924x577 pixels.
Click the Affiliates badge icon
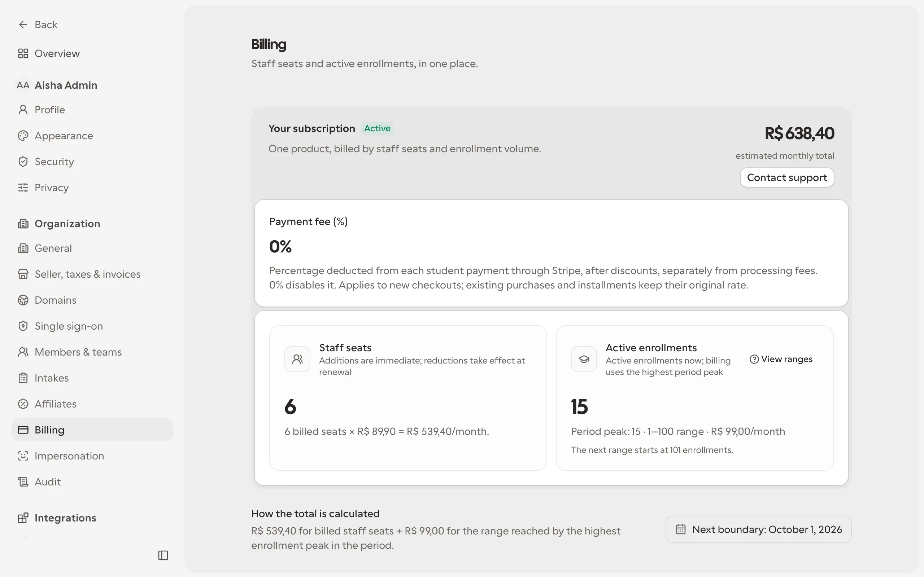[x=23, y=404]
